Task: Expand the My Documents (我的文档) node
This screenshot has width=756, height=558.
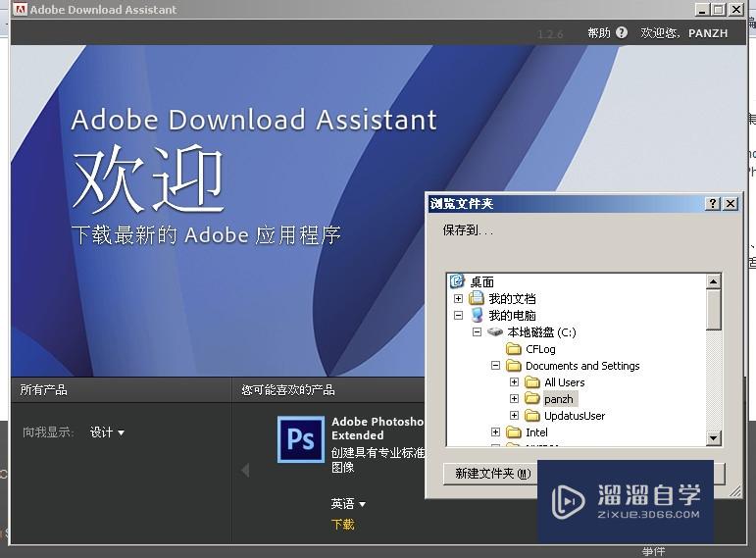Action: tap(458, 298)
